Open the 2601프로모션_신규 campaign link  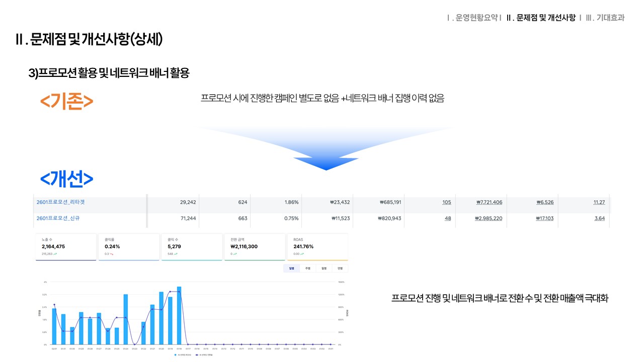point(57,219)
